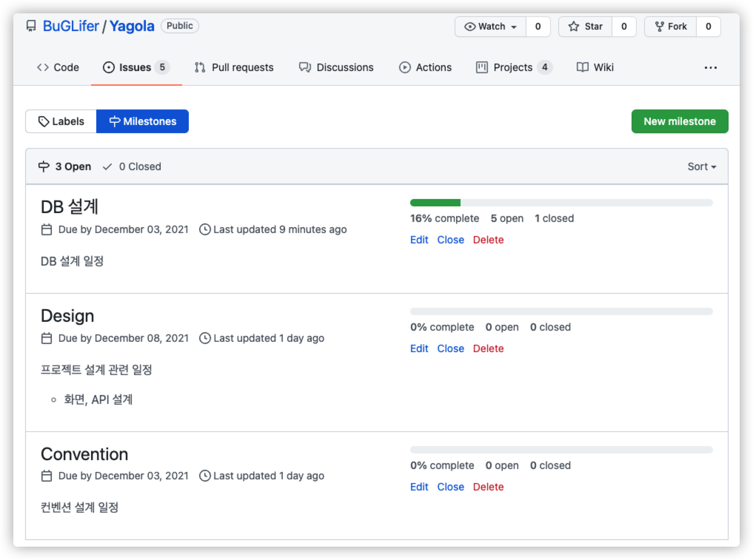This screenshot has width=753, height=560.
Task: Click the Pull requests branch icon
Action: (x=200, y=67)
